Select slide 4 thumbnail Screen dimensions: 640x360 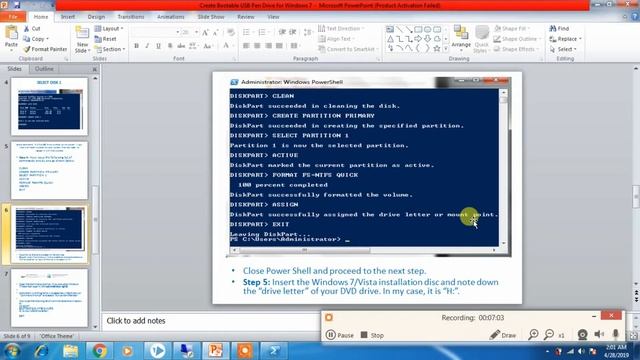[x=49, y=106]
